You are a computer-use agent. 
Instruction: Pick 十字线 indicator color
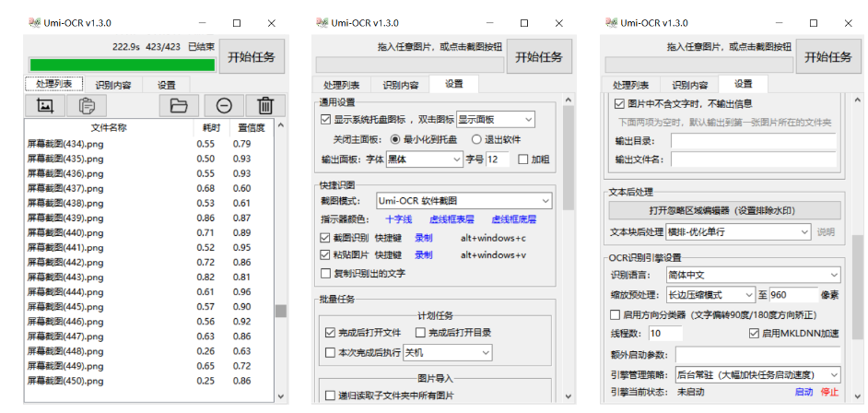(399, 219)
